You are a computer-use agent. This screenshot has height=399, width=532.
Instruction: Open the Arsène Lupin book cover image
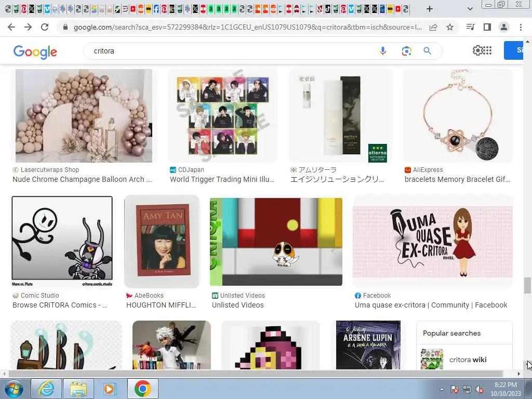[368, 345]
